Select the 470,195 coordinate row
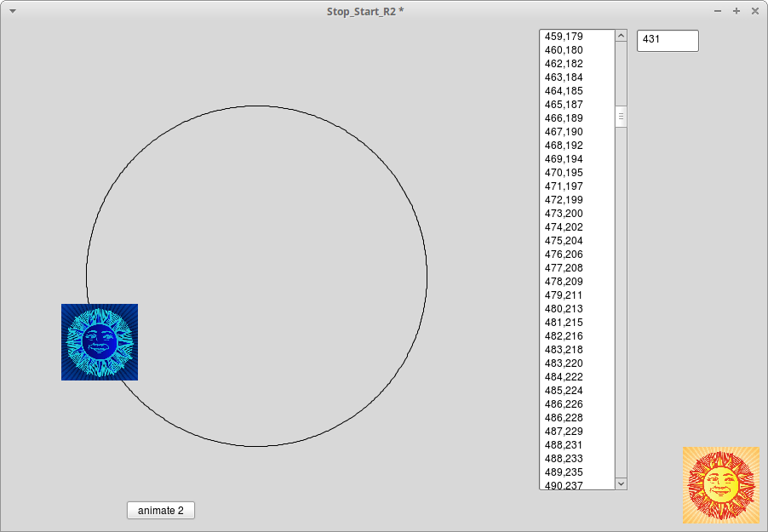The image size is (768, 532). [x=564, y=173]
